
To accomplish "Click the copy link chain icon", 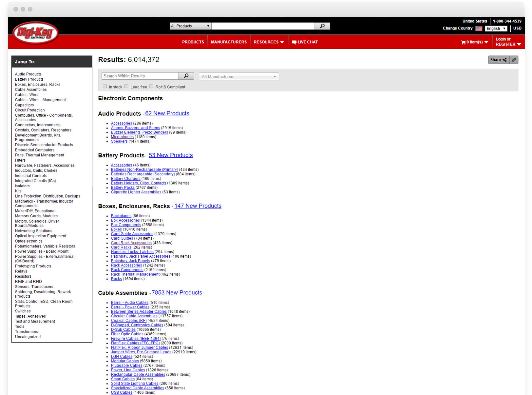I will coord(514,60).
